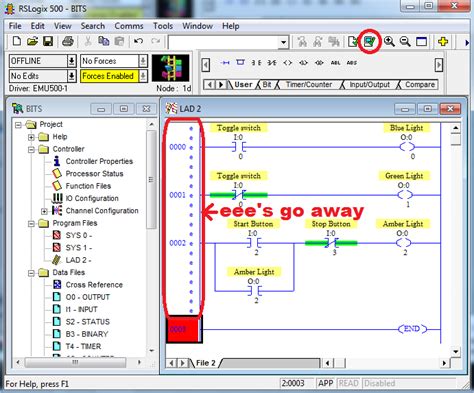The image size is (474, 393).
Task: Open the Tools menu
Action: (163, 26)
